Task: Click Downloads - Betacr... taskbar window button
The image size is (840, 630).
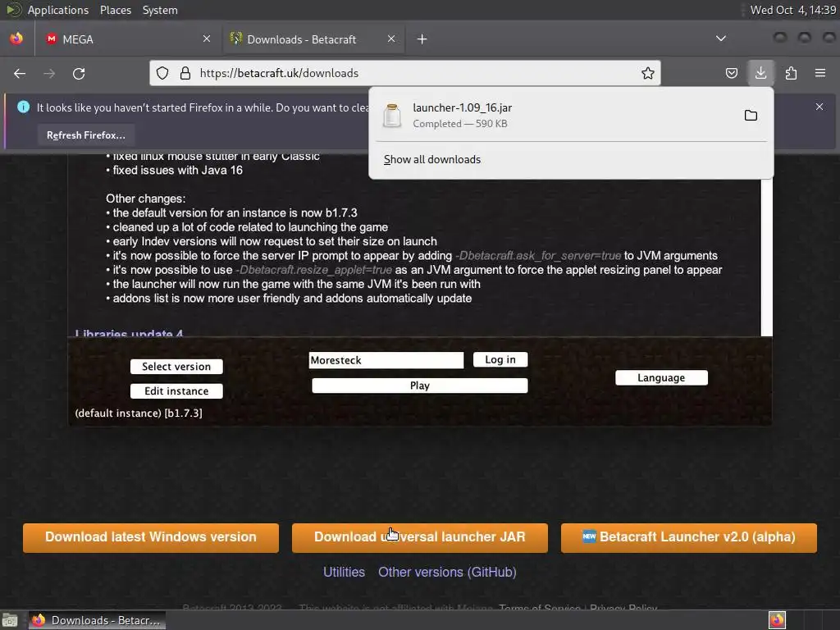Action: click(x=97, y=620)
